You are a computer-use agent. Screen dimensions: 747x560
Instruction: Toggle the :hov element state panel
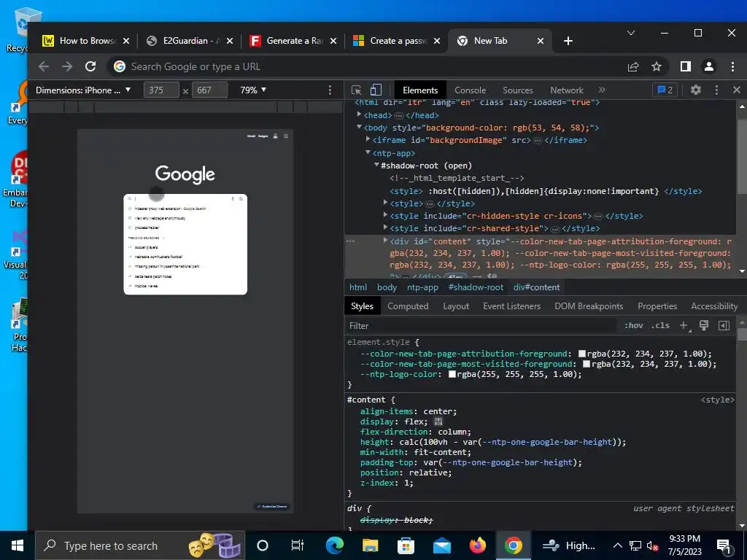(x=634, y=326)
